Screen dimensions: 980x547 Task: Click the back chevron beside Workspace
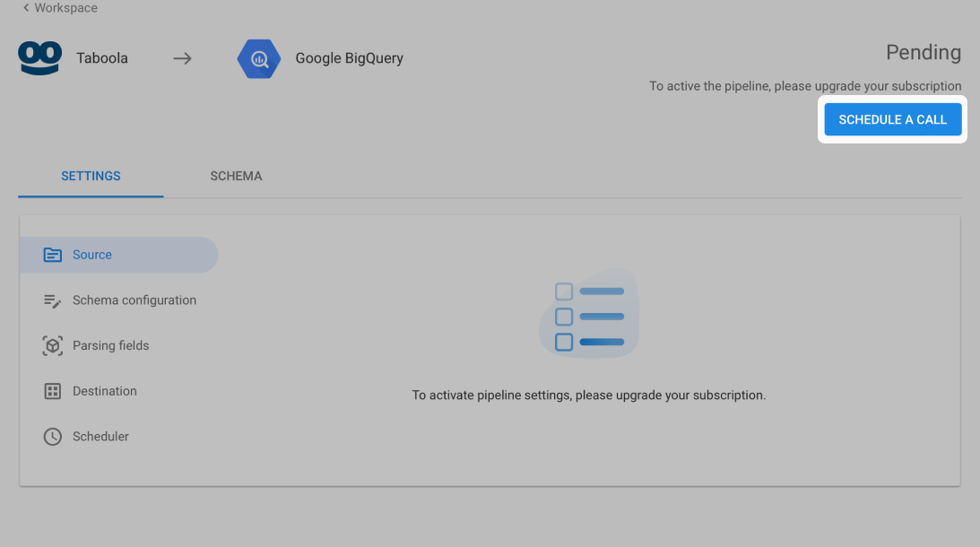click(x=26, y=7)
